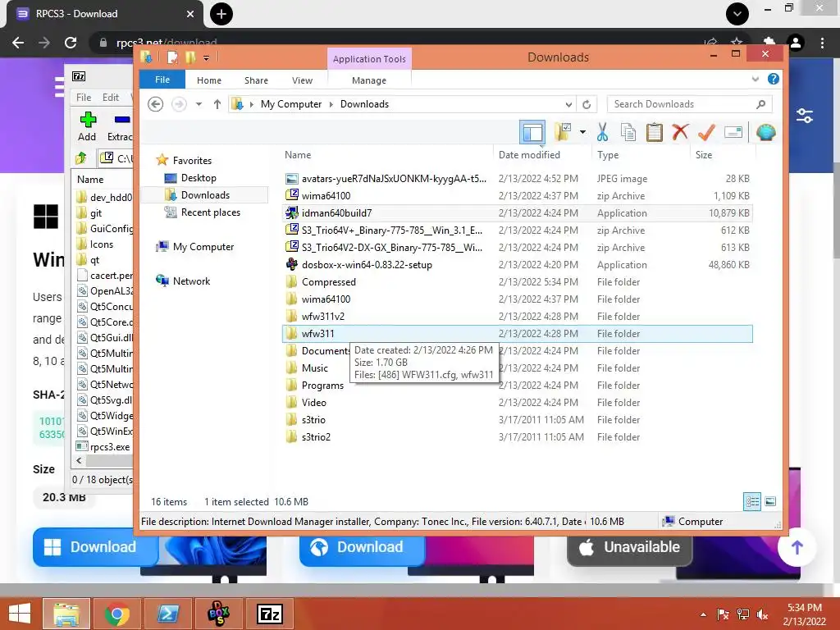Expand the ribbon chevron near Help
The width and height of the screenshot is (840, 630).
click(756, 80)
